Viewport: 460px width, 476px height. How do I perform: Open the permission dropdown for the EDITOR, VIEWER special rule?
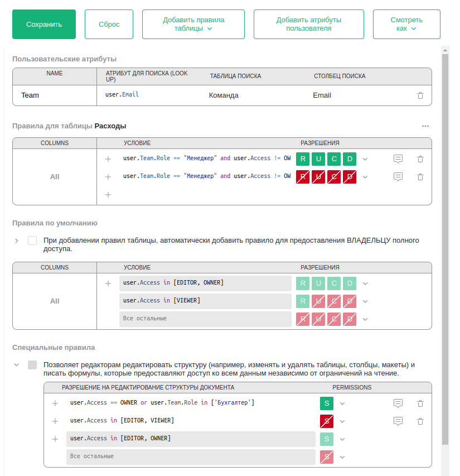click(342, 421)
